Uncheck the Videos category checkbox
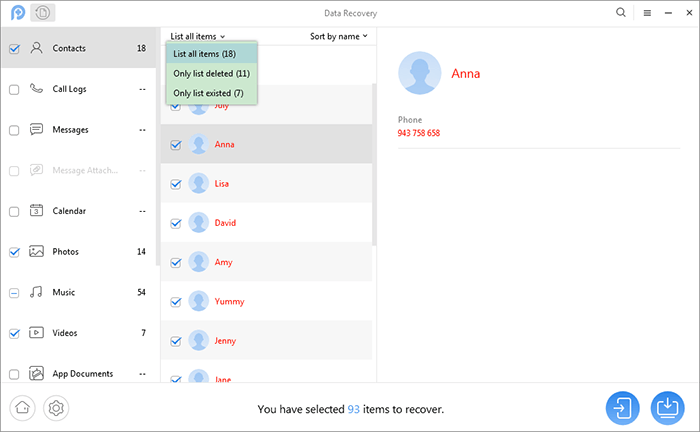 tap(14, 333)
